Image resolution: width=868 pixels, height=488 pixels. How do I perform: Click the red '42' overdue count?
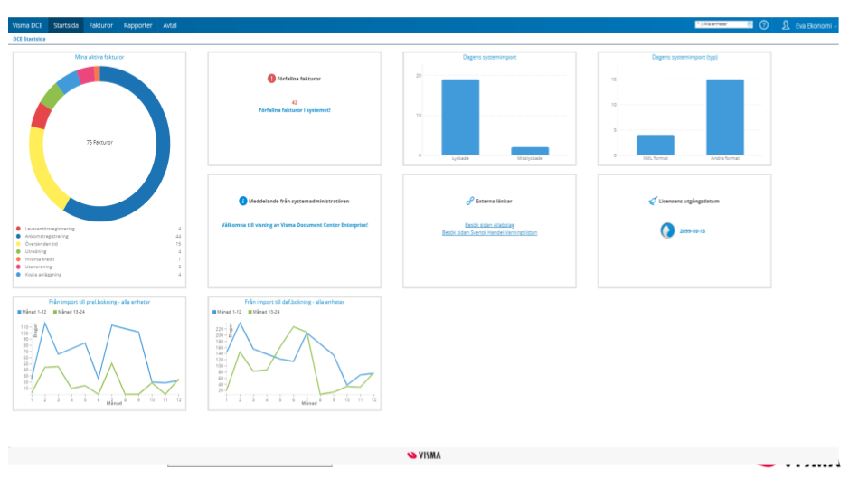pos(295,102)
